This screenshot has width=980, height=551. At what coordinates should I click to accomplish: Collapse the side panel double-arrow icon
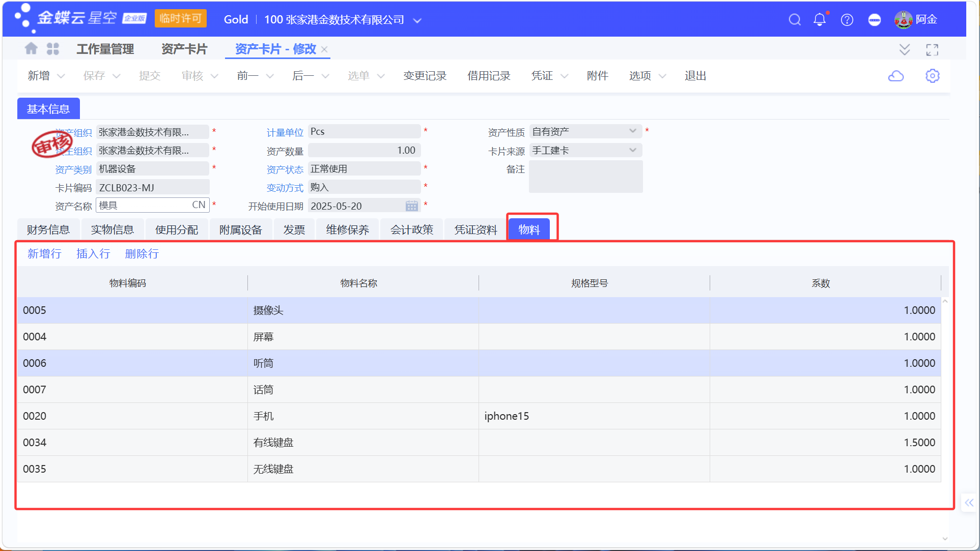pyautogui.click(x=969, y=503)
